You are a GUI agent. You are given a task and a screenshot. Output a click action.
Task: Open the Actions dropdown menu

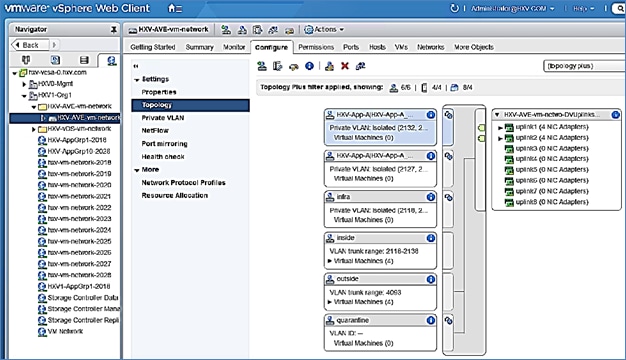(324, 30)
